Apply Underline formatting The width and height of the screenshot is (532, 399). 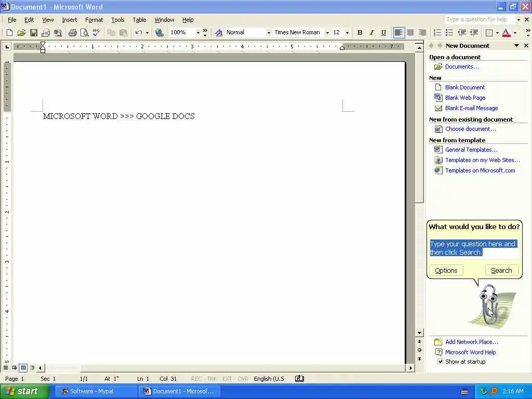coord(383,33)
